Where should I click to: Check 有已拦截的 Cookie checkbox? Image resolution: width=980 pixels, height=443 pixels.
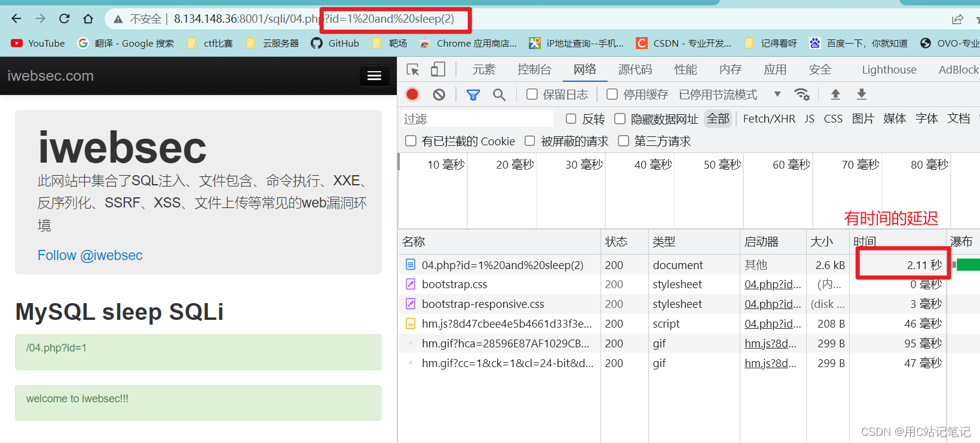pyautogui.click(x=411, y=141)
